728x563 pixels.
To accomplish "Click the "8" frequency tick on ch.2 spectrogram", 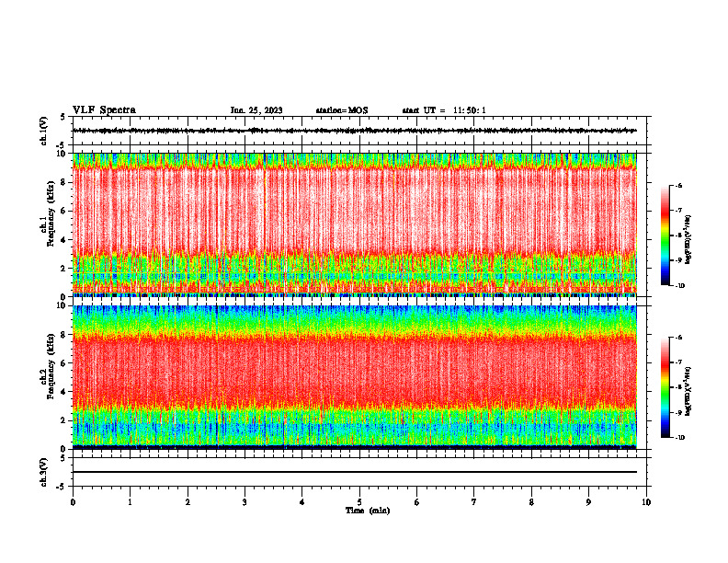I will 63,335.
